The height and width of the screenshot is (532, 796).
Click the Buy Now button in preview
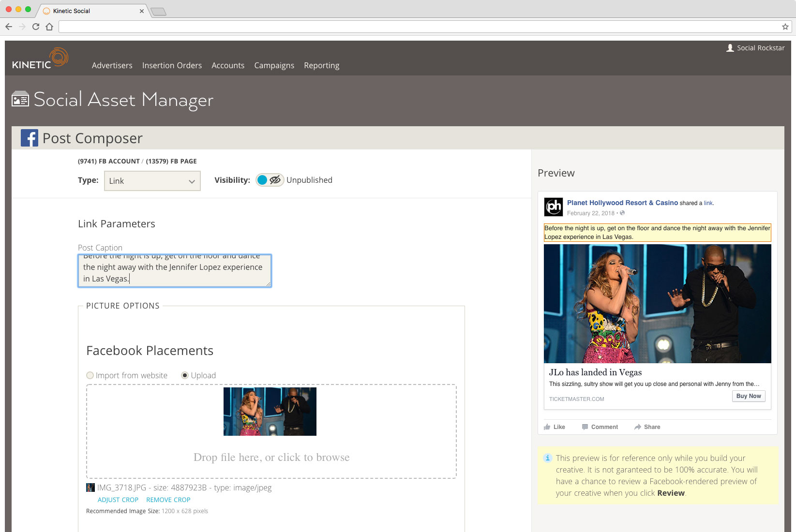click(x=749, y=396)
